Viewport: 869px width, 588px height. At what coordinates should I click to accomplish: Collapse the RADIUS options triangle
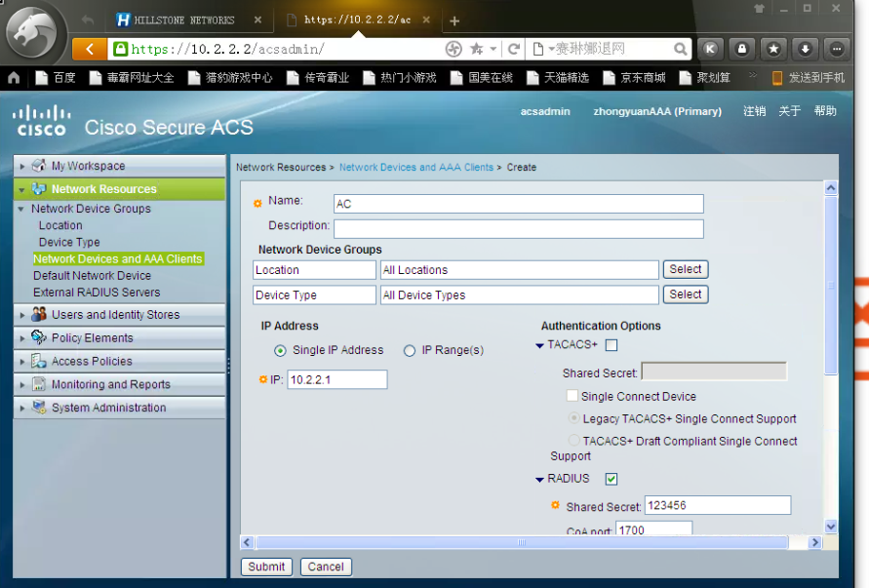point(539,480)
